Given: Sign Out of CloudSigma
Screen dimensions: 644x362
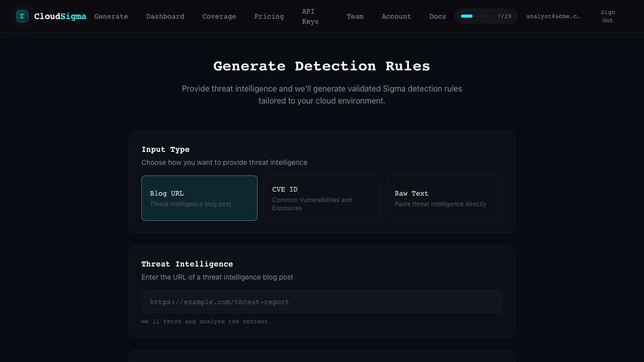Looking at the screenshot, I should [x=607, y=16].
